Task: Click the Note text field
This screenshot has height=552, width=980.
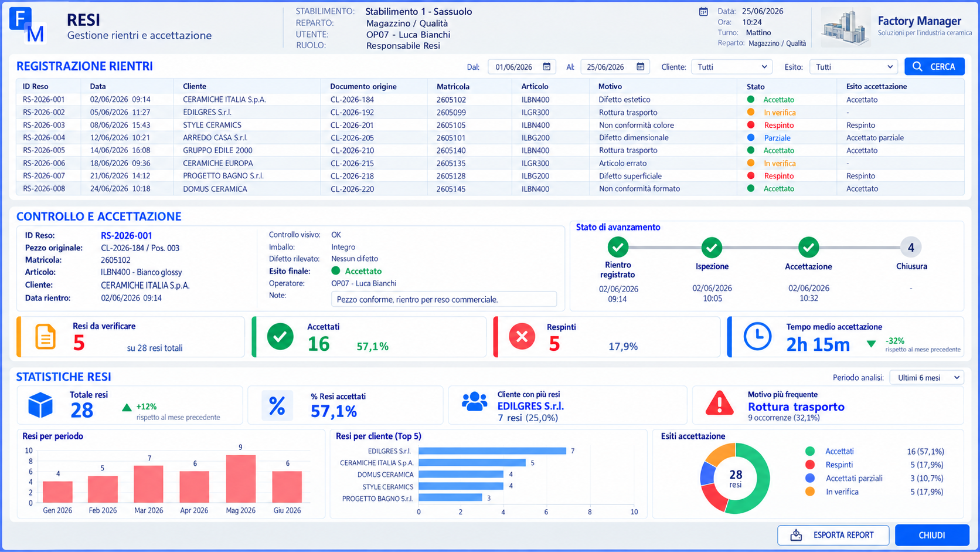Action: click(x=444, y=299)
